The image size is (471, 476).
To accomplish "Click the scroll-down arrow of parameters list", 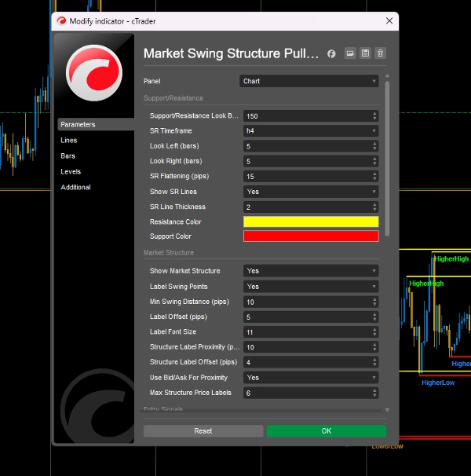I will pos(387,410).
